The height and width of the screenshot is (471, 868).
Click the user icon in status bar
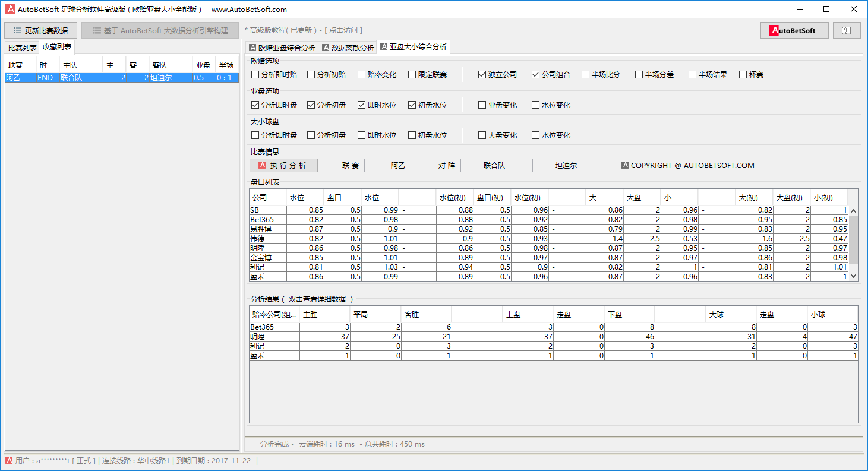click(x=9, y=460)
